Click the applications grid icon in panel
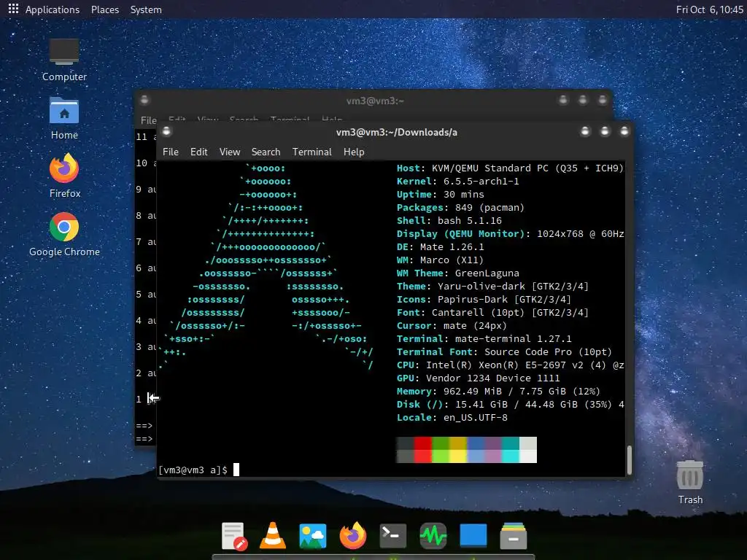The width and height of the screenshot is (747, 560). [13, 9]
